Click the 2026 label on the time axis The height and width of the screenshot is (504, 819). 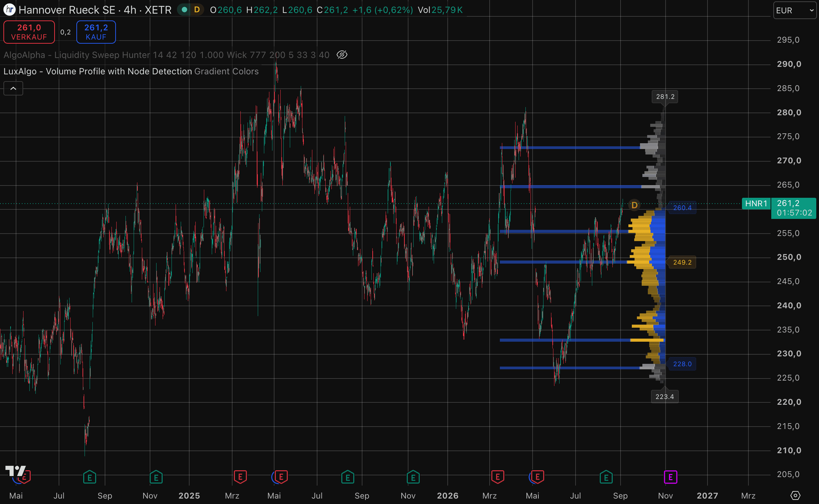[448, 495]
